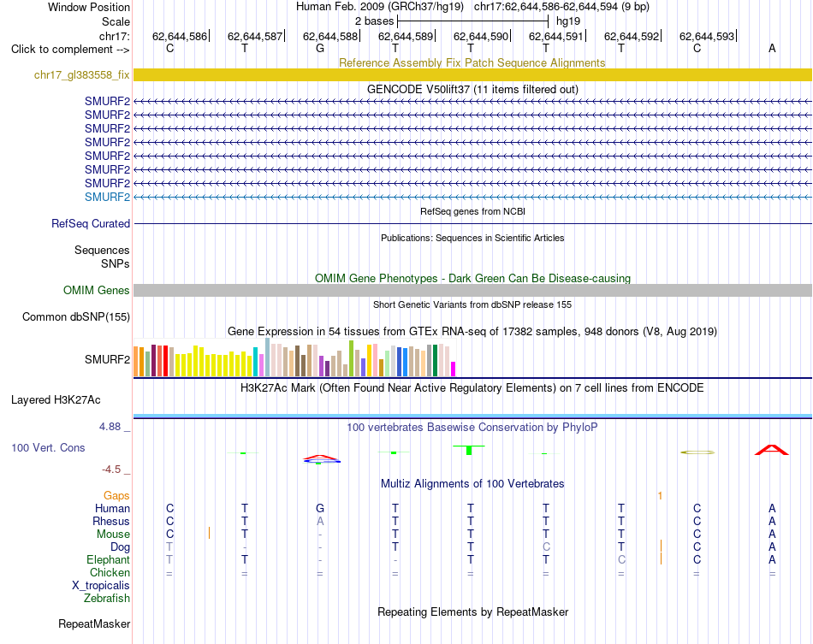
Task: Click the tall green T PhyloP bar
Action: [469, 450]
